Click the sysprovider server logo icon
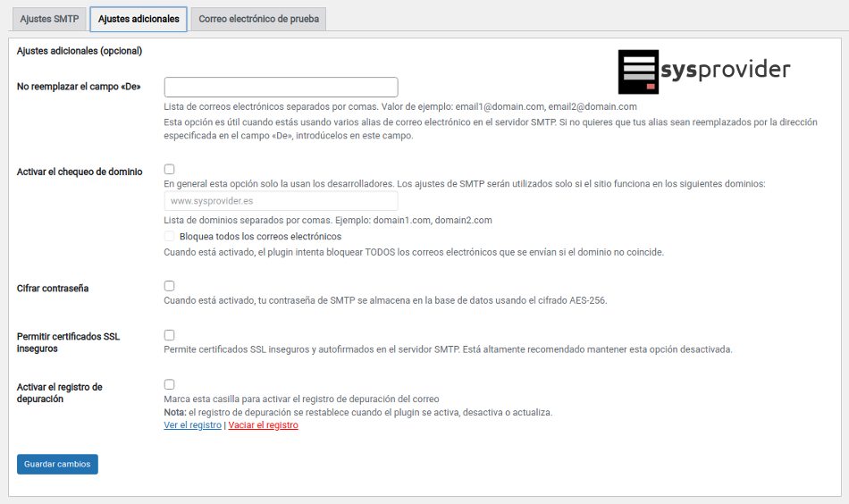Screen dimensions: 849x504 638,71
